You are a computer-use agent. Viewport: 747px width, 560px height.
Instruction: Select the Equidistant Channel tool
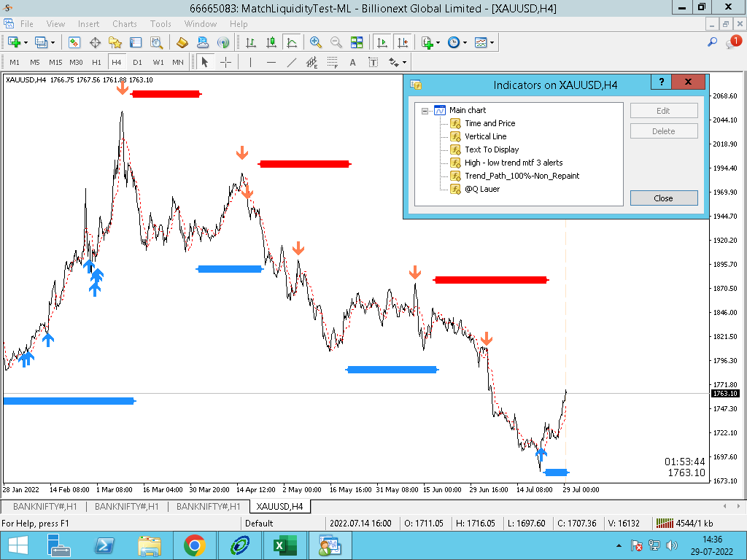point(311,63)
